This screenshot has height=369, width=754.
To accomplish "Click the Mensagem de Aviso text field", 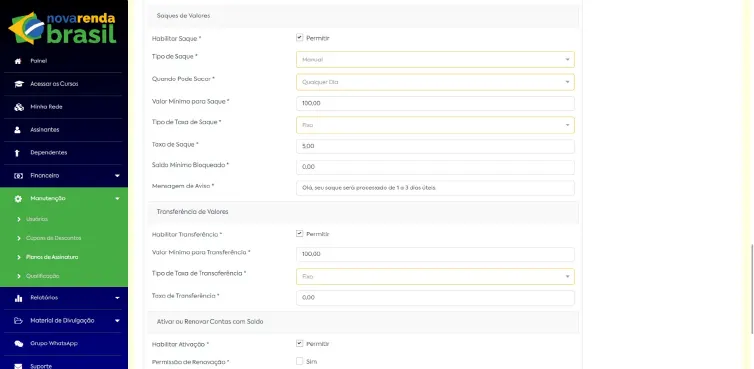I will point(435,188).
